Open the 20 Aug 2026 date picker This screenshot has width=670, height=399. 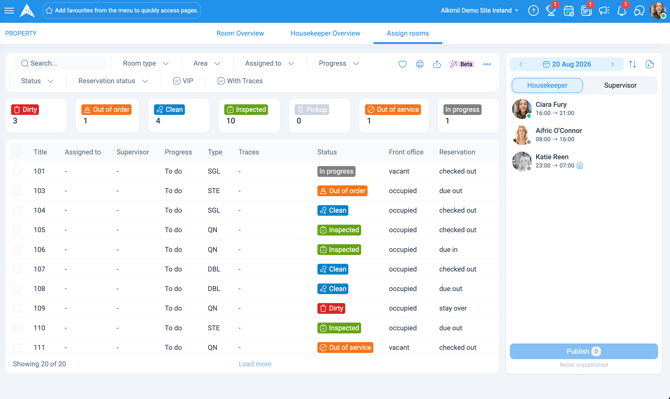tap(567, 65)
